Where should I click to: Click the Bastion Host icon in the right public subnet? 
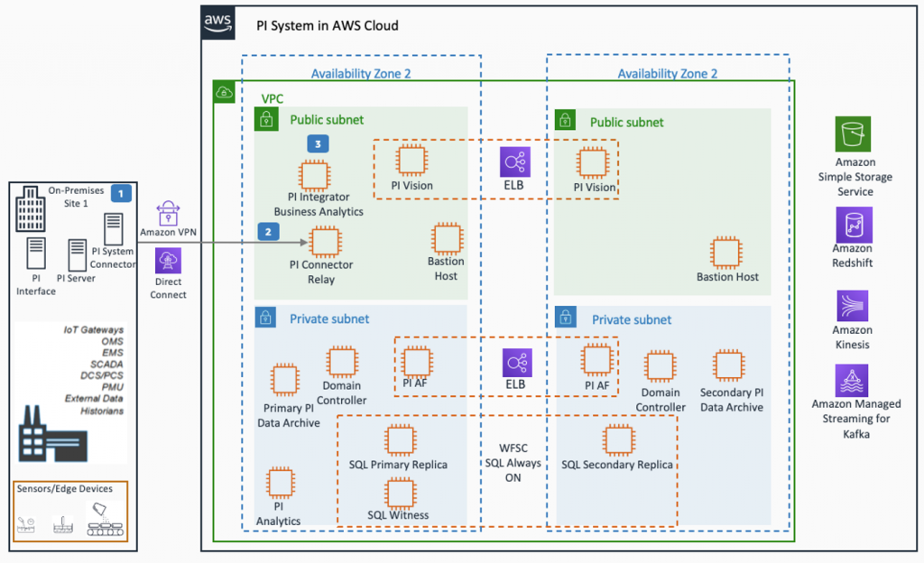[726, 253]
